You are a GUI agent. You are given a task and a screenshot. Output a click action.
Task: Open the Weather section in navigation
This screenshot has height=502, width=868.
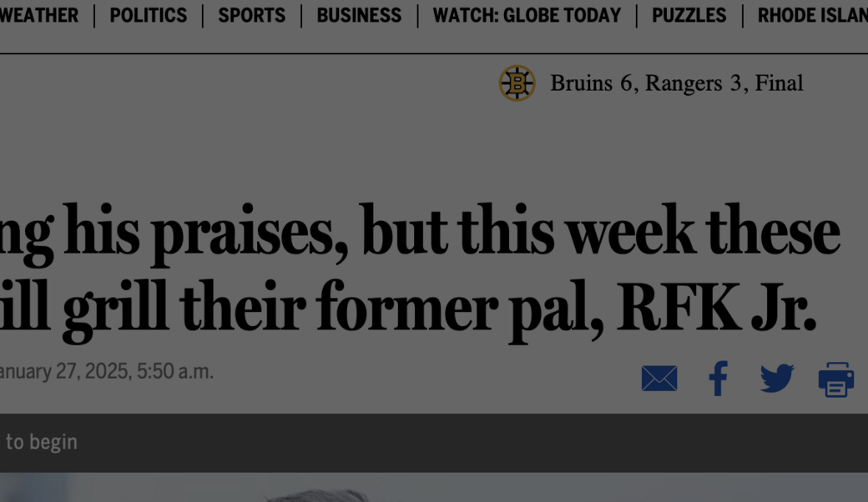tap(39, 16)
